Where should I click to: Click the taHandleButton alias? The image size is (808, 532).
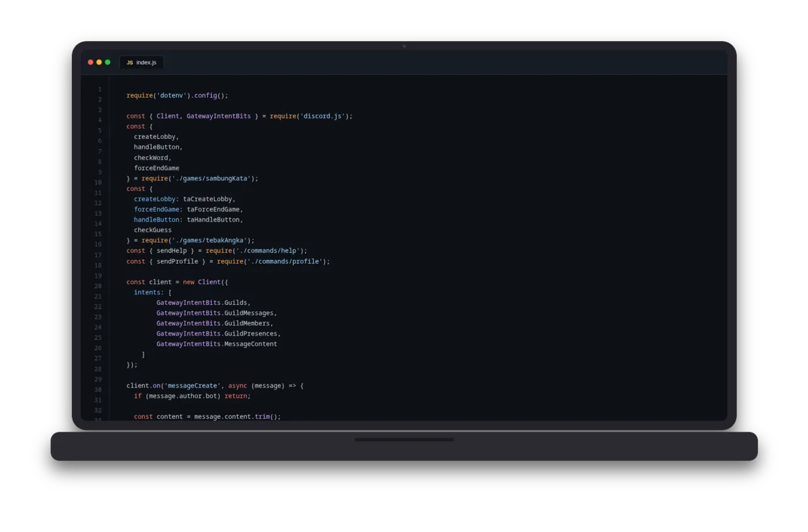(x=213, y=220)
